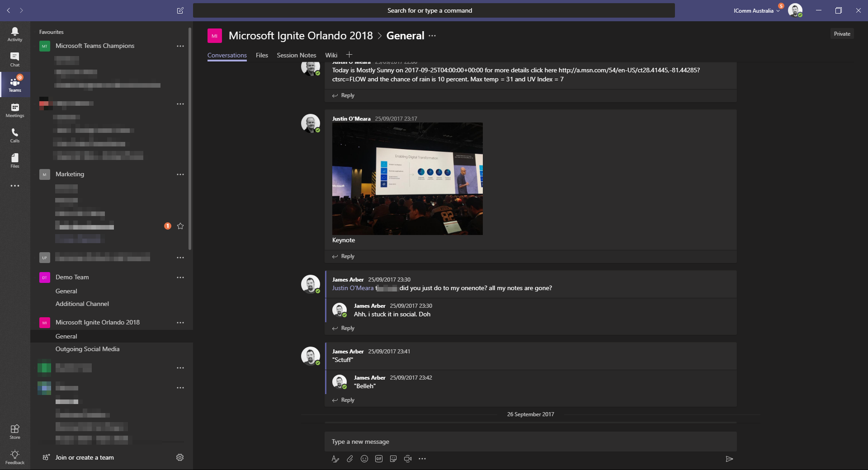
Task: Open General channel more options ellipsis
Action: (x=432, y=36)
